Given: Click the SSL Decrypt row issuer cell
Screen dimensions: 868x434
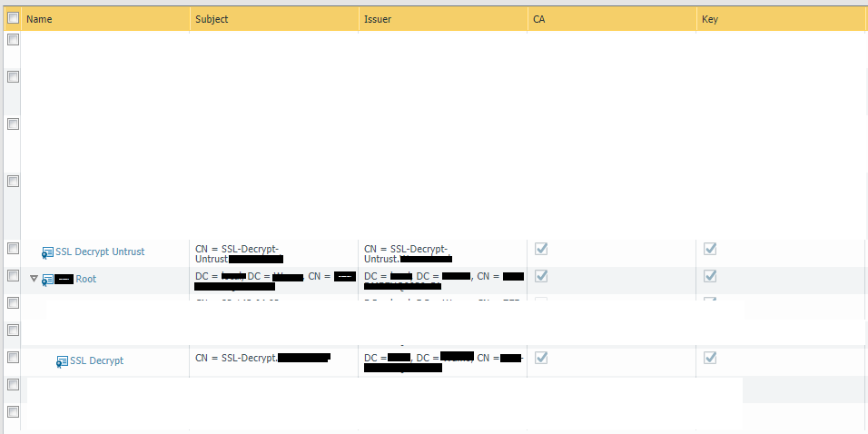Looking at the screenshot, I should tap(443, 362).
